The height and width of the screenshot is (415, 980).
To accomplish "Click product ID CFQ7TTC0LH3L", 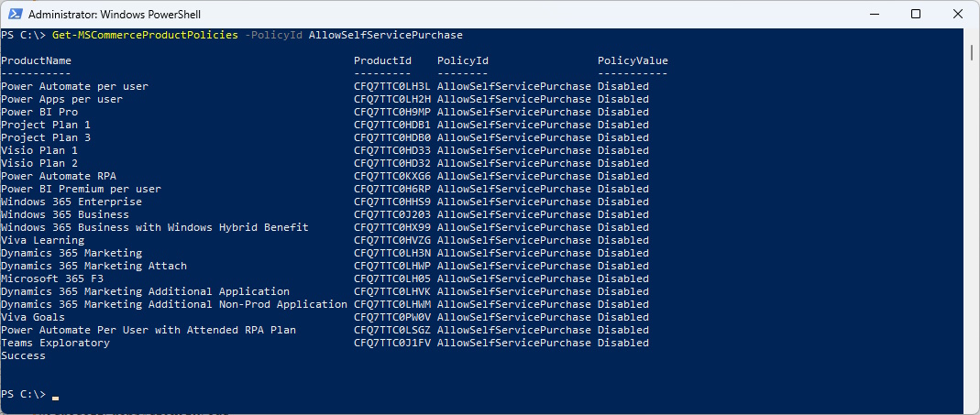I will [x=391, y=86].
